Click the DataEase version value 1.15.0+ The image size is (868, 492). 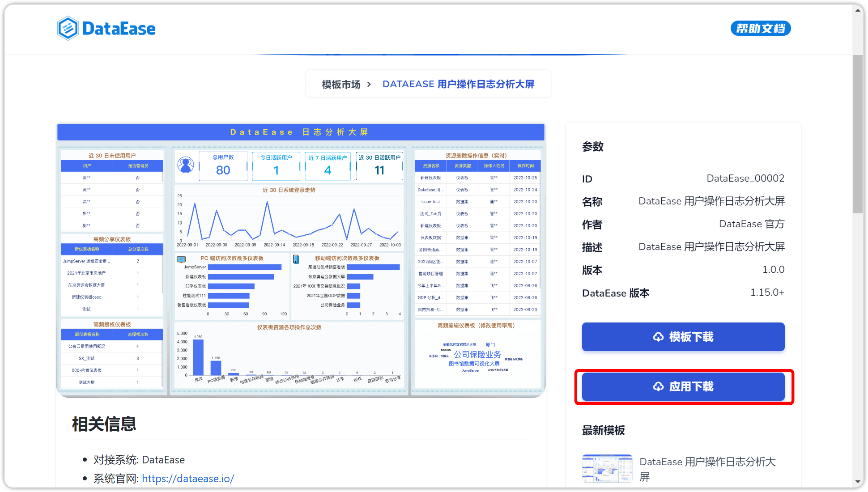point(767,292)
